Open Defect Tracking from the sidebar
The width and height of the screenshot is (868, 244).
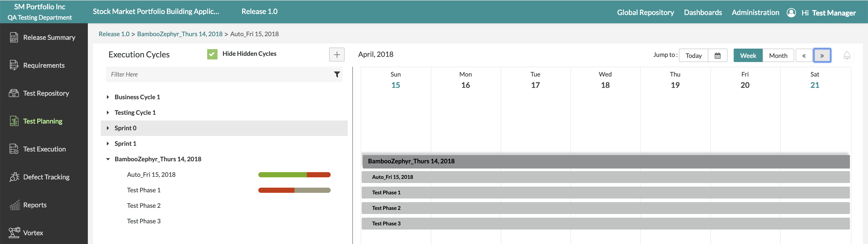[46, 177]
